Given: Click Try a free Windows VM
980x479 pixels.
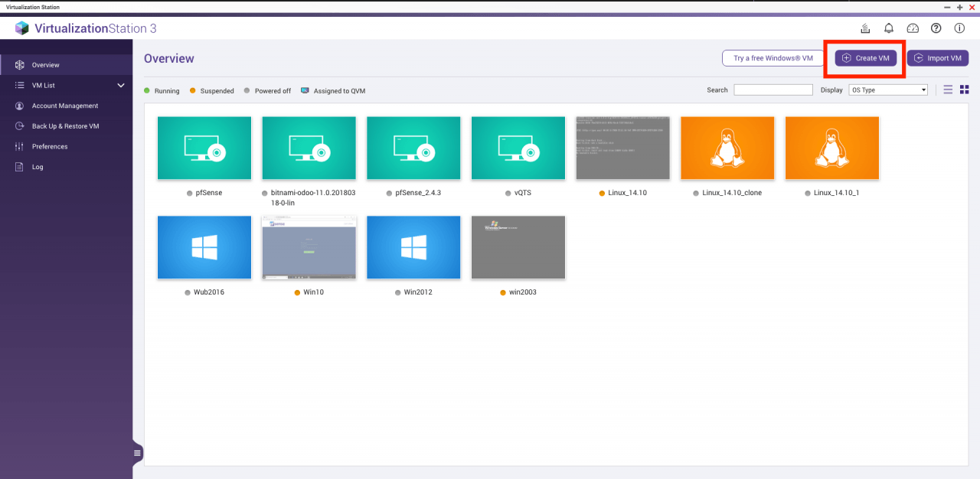Looking at the screenshot, I should point(773,58).
